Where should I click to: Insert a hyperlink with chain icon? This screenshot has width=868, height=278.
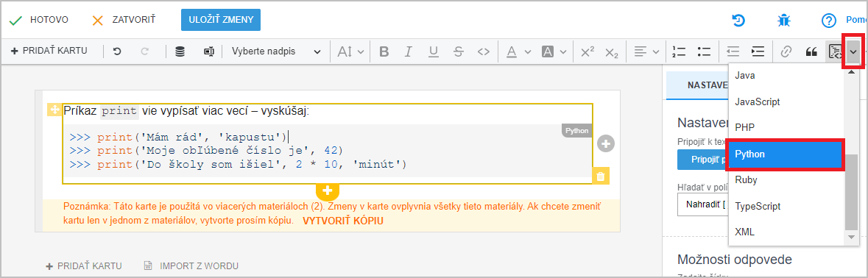coord(786,51)
